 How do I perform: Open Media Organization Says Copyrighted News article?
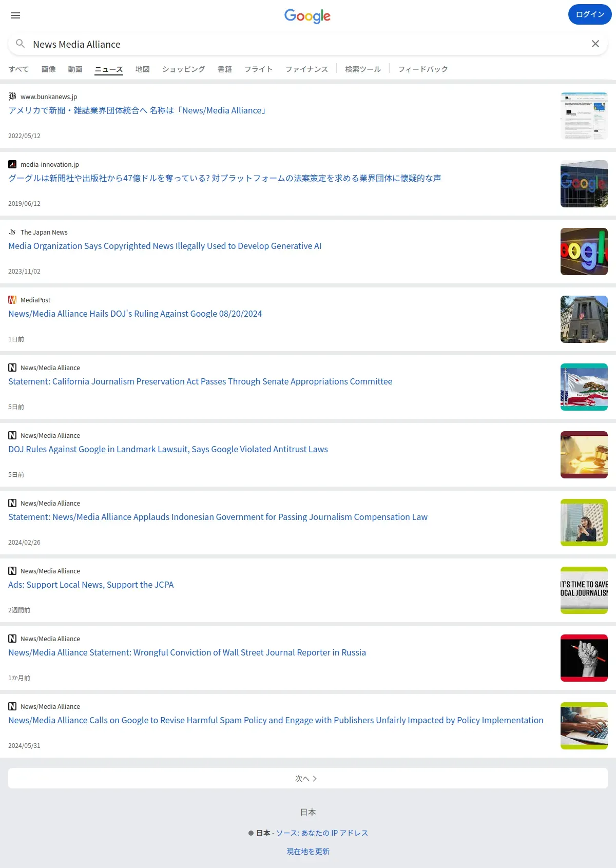tap(165, 246)
